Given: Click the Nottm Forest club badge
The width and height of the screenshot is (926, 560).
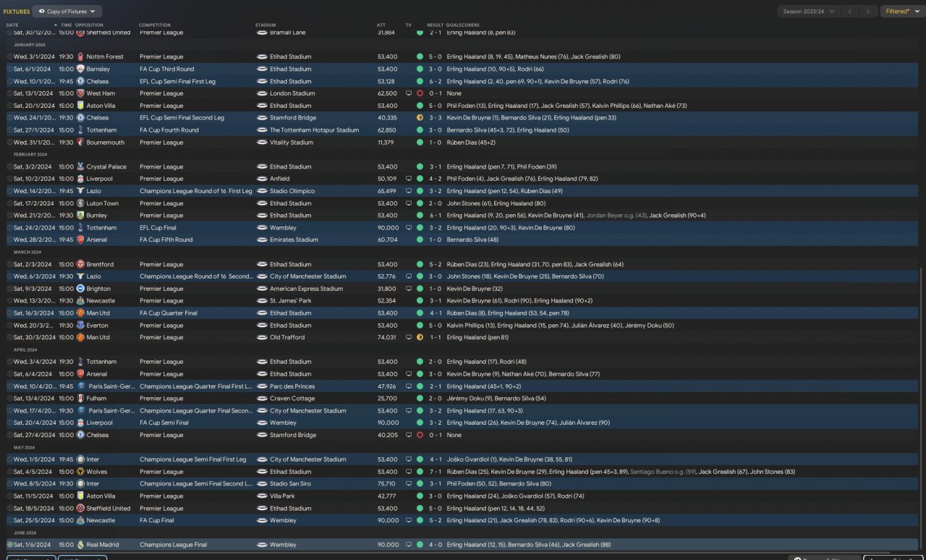Looking at the screenshot, I should (x=80, y=57).
